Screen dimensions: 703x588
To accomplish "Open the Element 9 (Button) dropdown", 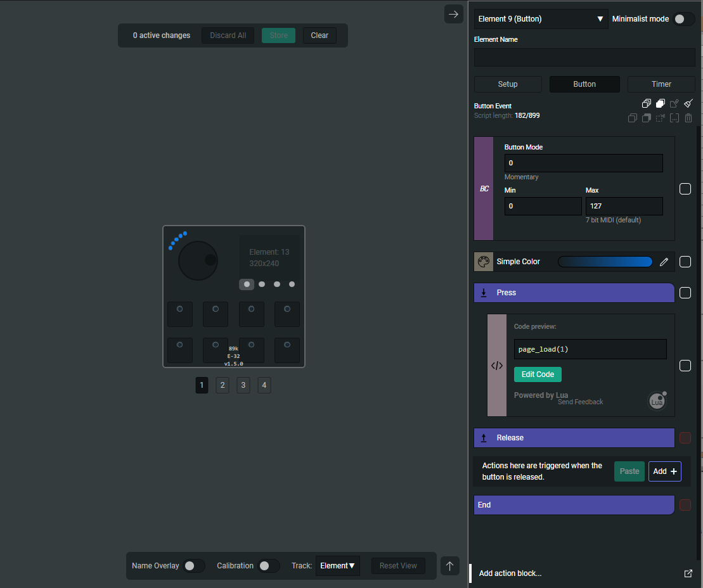I will (541, 19).
